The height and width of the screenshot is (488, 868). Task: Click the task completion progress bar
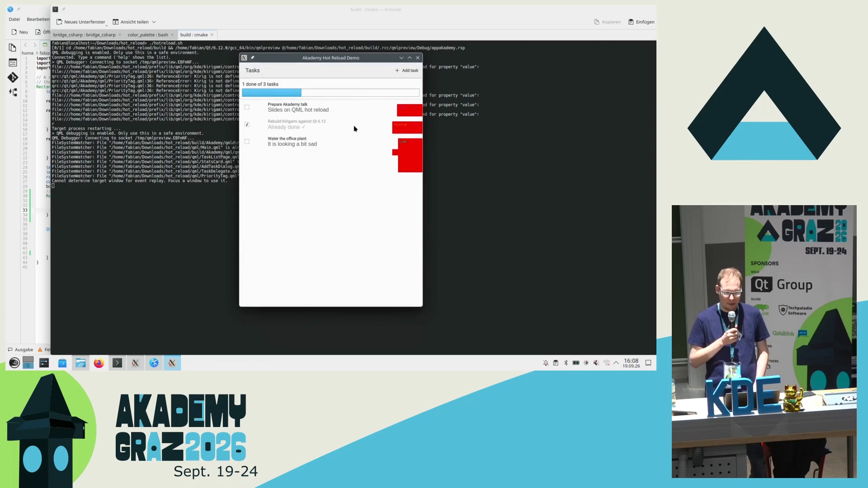tap(330, 93)
